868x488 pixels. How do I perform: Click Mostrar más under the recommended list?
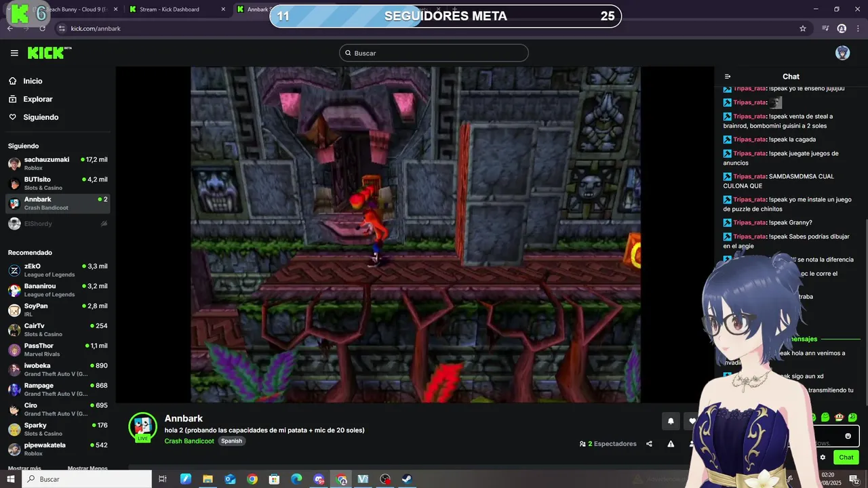[x=24, y=468]
